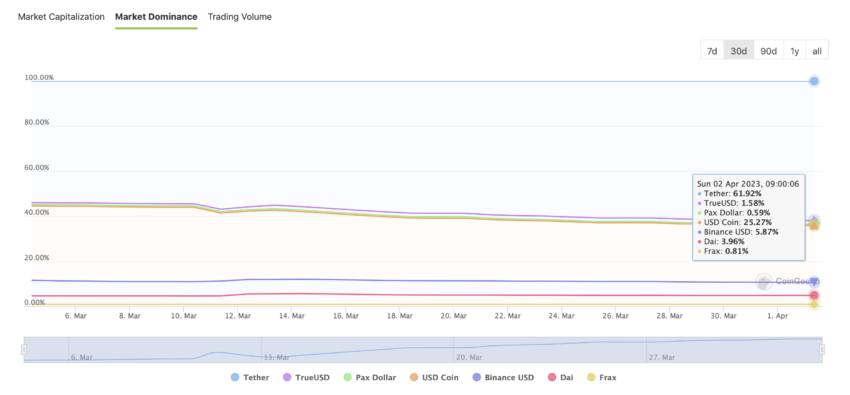This screenshot has width=850, height=395.
Task: Click '20. Mar' in the navigator timeline
Action: coord(469,358)
